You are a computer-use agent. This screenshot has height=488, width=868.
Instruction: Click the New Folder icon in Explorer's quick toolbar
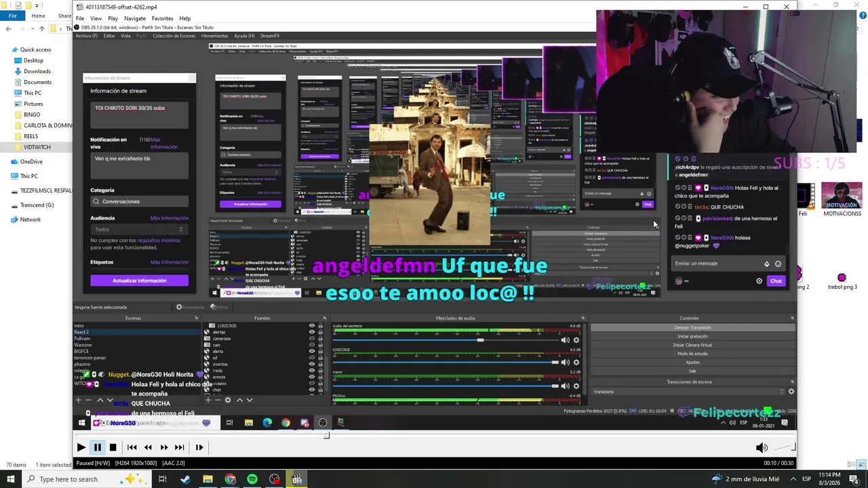(x=29, y=5)
